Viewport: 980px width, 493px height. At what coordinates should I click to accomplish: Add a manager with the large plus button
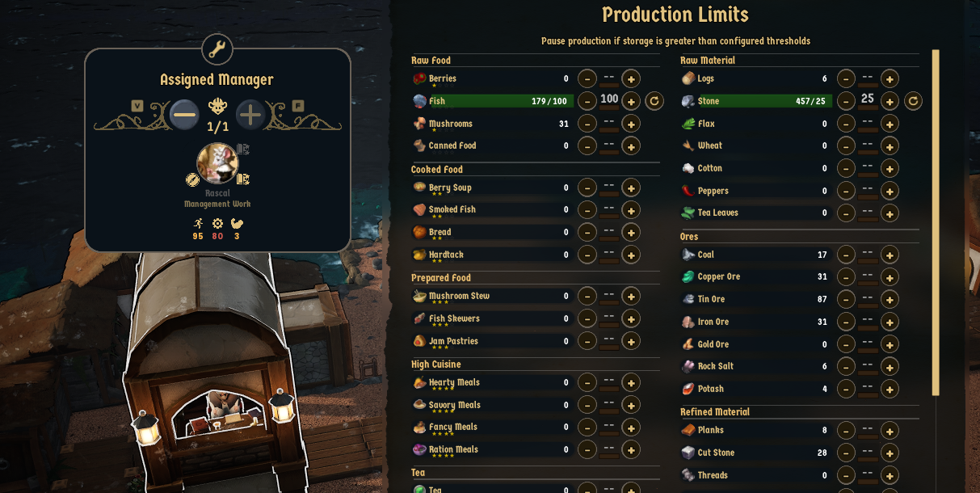(x=250, y=115)
